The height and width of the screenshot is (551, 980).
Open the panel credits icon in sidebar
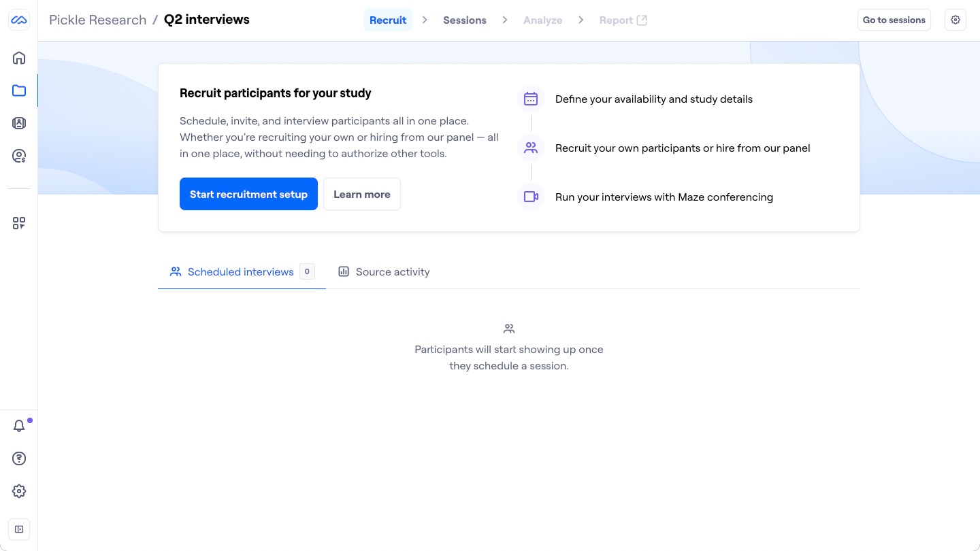pyautogui.click(x=19, y=156)
